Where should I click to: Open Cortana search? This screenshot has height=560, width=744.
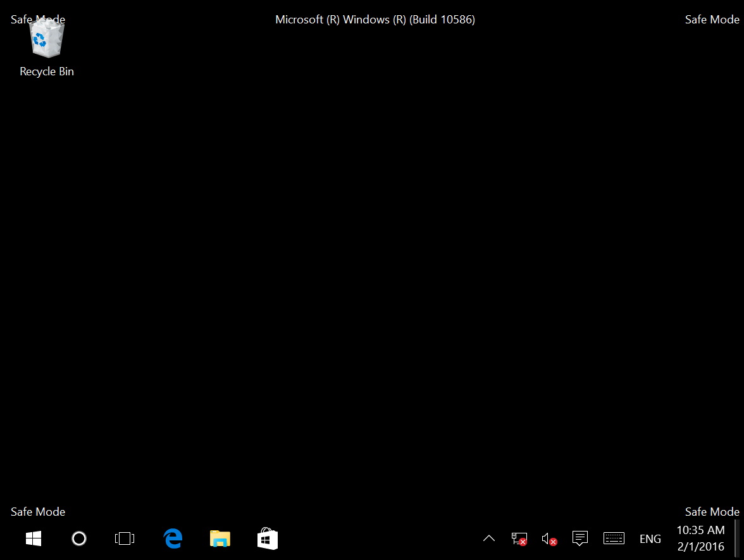tap(78, 538)
